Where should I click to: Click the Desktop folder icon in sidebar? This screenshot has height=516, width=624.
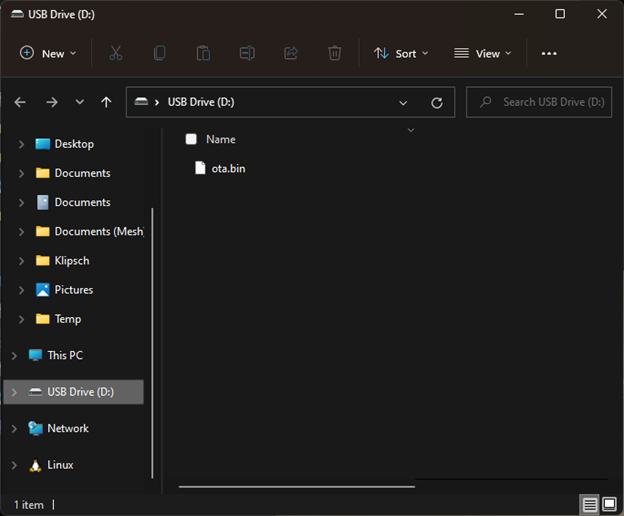click(x=43, y=144)
